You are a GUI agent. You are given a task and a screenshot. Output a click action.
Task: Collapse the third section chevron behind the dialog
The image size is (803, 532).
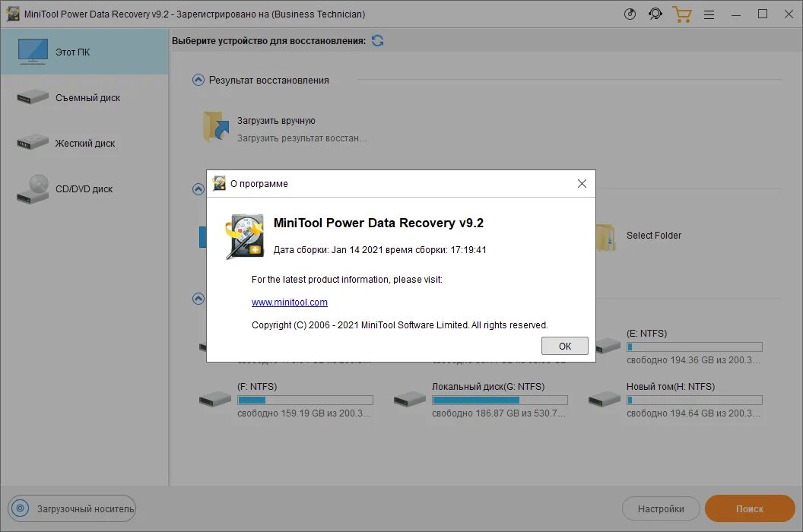pos(198,299)
